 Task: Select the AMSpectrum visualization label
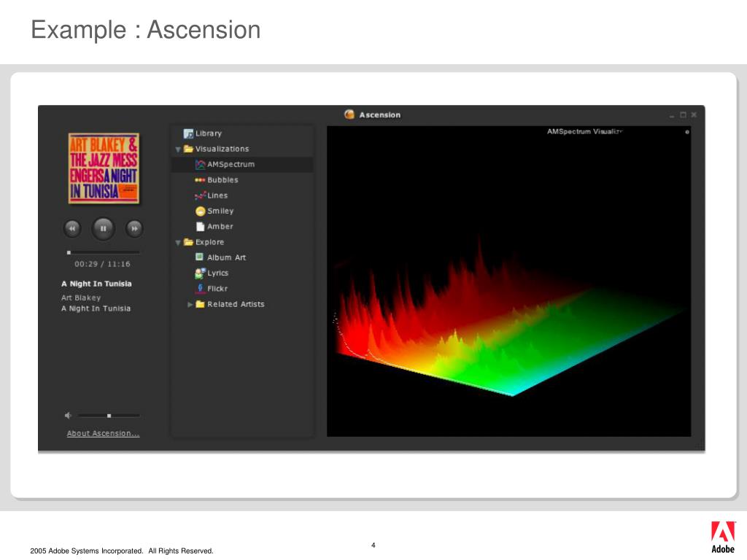231,164
